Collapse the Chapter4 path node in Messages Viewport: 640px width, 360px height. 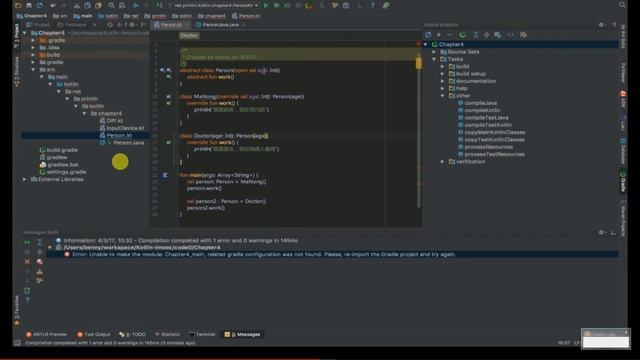pyautogui.click(x=50, y=247)
